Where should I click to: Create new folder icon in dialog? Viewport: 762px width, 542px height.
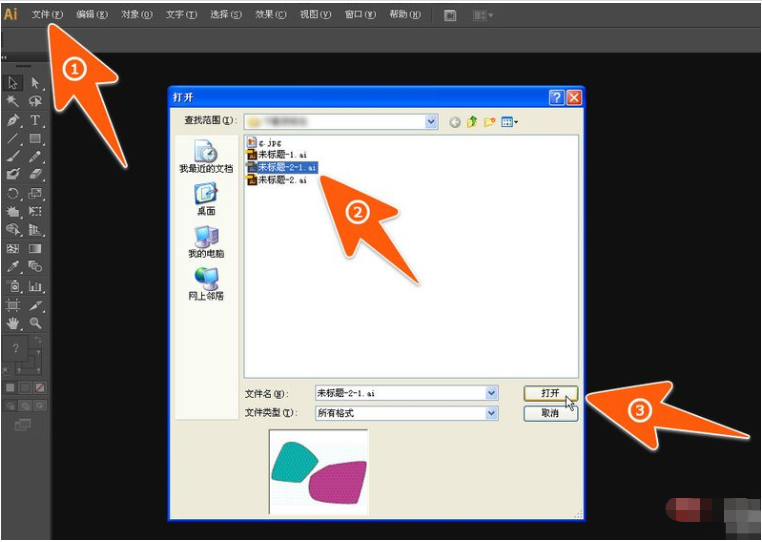click(489, 122)
